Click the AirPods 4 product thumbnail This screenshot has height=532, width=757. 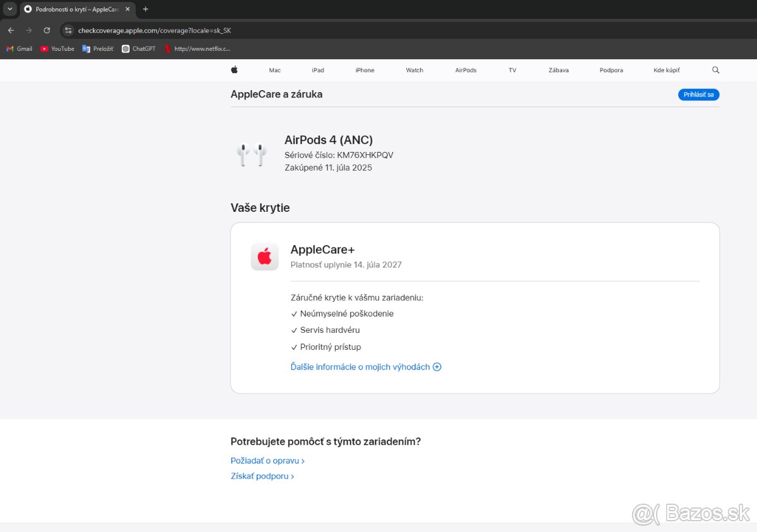252,154
